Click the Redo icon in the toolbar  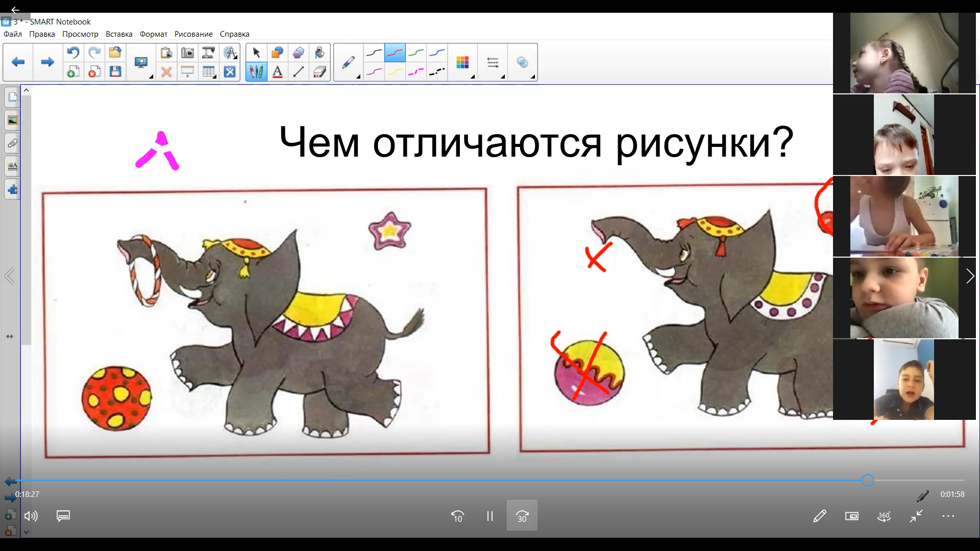(x=94, y=53)
